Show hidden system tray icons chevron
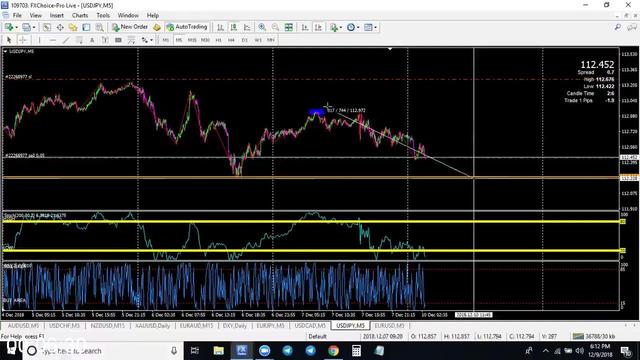The image size is (640, 360). tap(546, 351)
